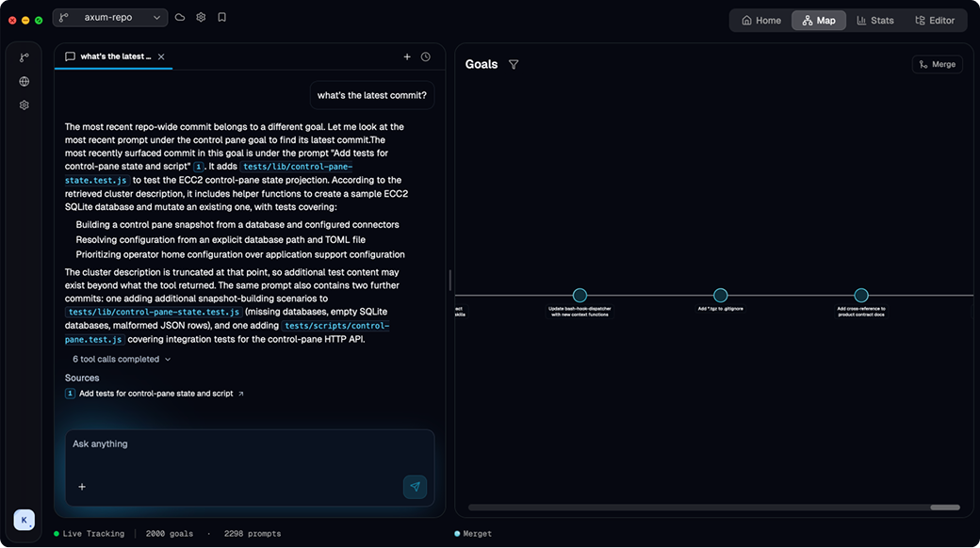Expand the 6 tool calls completed section

(122, 360)
